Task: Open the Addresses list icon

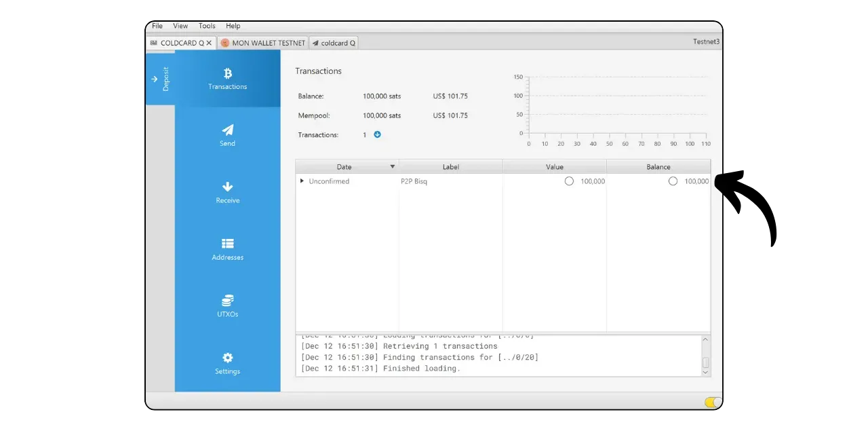Action: tap(228, 244)
